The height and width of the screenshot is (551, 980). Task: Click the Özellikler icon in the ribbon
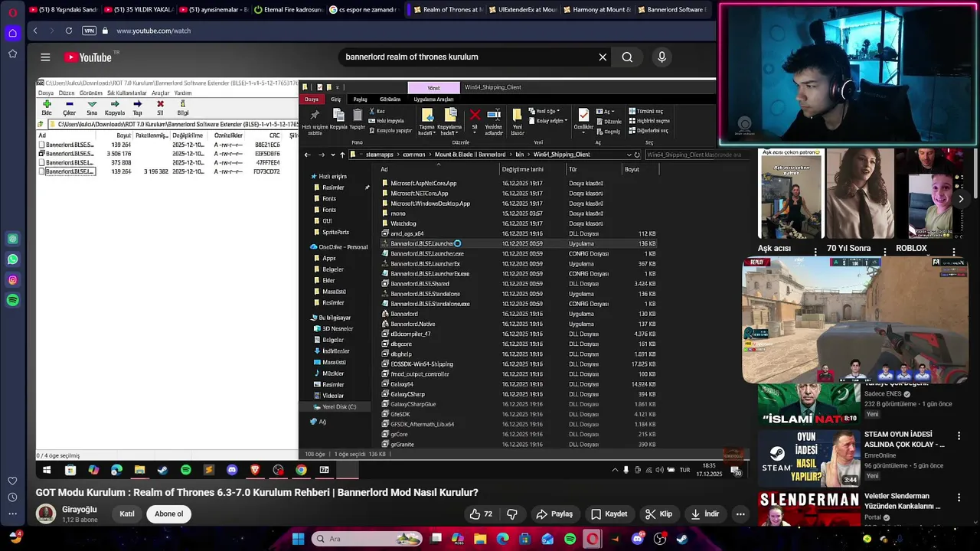click(x=583, y=116)
